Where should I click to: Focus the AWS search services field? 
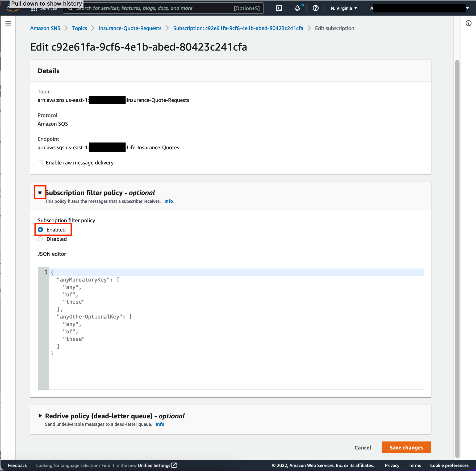[x=163, y=8]
